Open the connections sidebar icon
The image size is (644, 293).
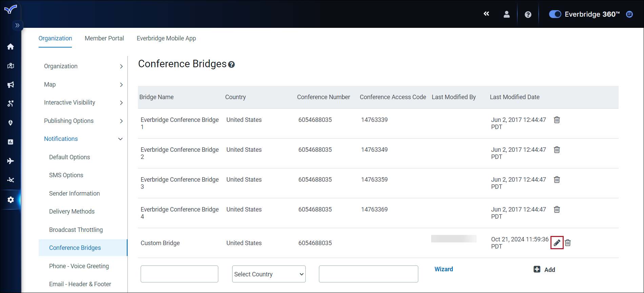point(11,180)
